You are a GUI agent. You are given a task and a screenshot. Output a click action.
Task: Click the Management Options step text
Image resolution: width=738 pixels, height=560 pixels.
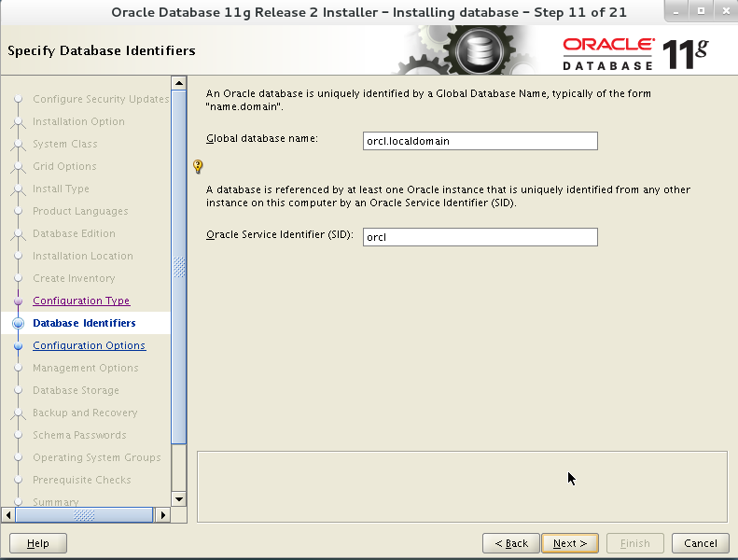pos(86,368)
